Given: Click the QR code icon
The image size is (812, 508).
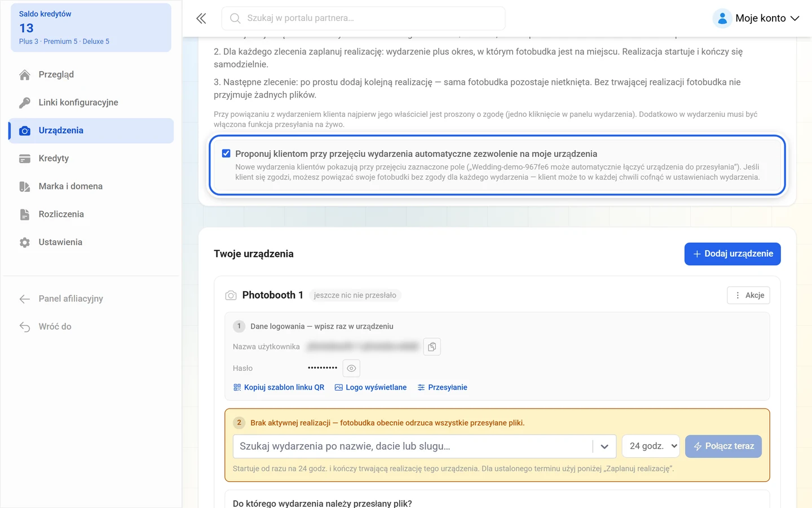Looking at the screenshot, I should pos(237,387).
